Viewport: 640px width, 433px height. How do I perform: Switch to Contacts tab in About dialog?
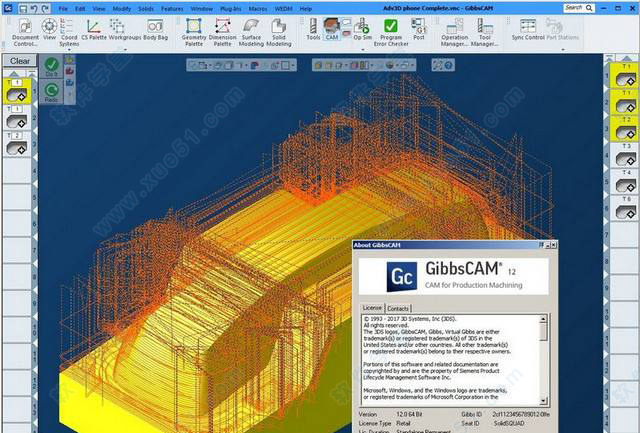pyautogui.click(x=398, y=309)
